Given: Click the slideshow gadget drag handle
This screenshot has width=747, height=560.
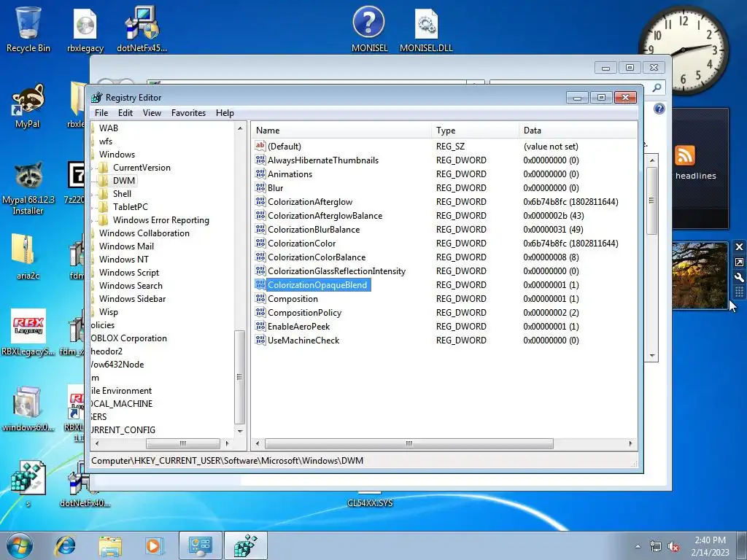Looking at the screenshot, I should tap(739, 292).
